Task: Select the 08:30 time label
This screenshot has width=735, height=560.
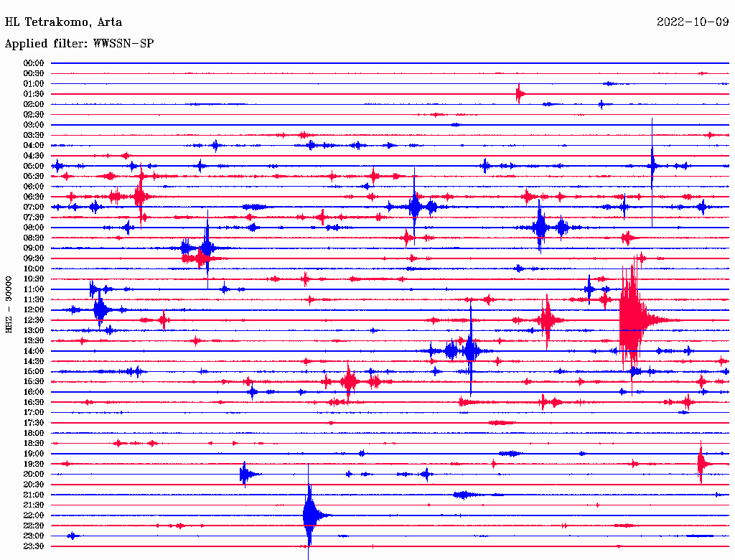Action: [x=34, y=238]
